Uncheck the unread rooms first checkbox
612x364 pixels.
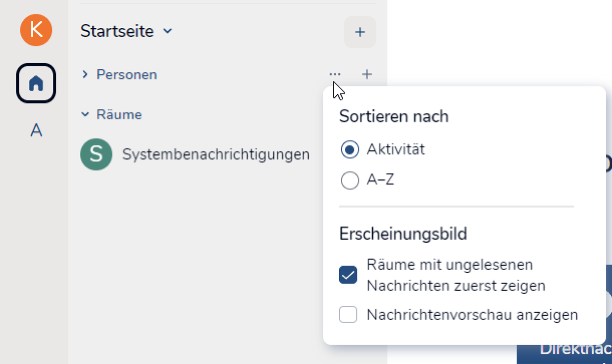pyautogui.click(x=348, y=275)
